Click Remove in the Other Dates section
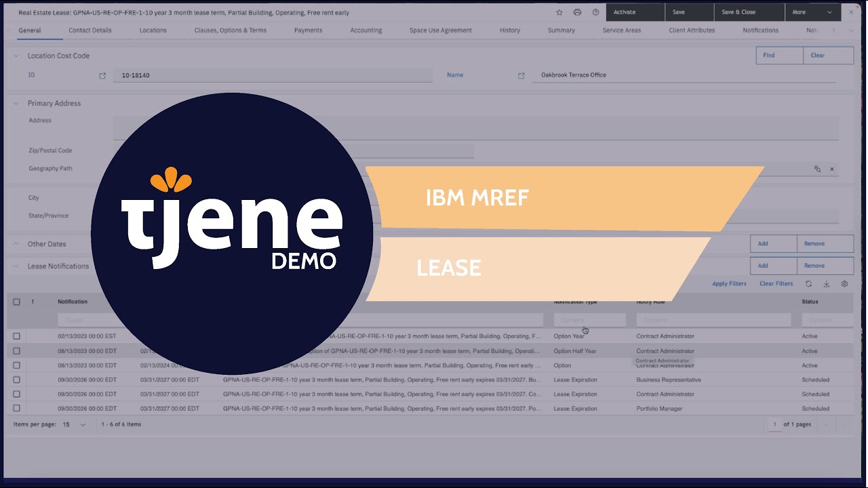Image resolution: width=868 pixels, height=488 pixels. click(825, 244)
